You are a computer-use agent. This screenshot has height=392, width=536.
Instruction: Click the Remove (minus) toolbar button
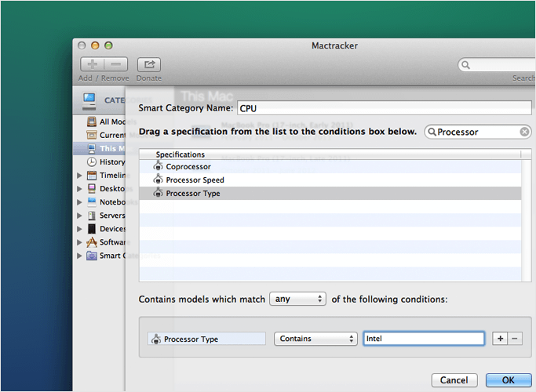[x=116, y=64]
